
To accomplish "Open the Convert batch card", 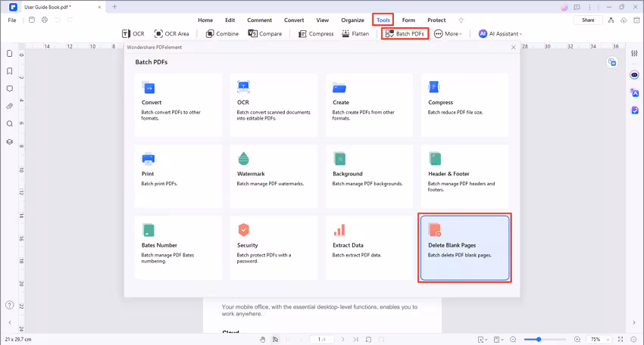I will (178, 105).
